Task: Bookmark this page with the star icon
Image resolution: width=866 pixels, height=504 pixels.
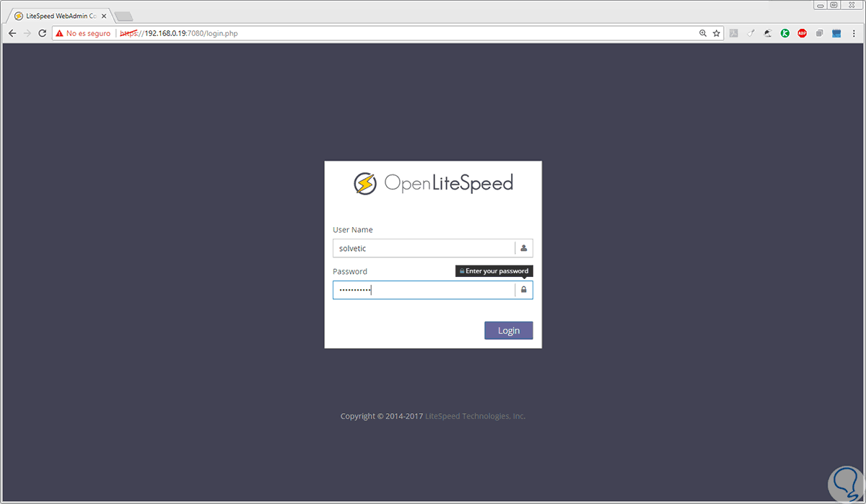Action: click(717, 33)
